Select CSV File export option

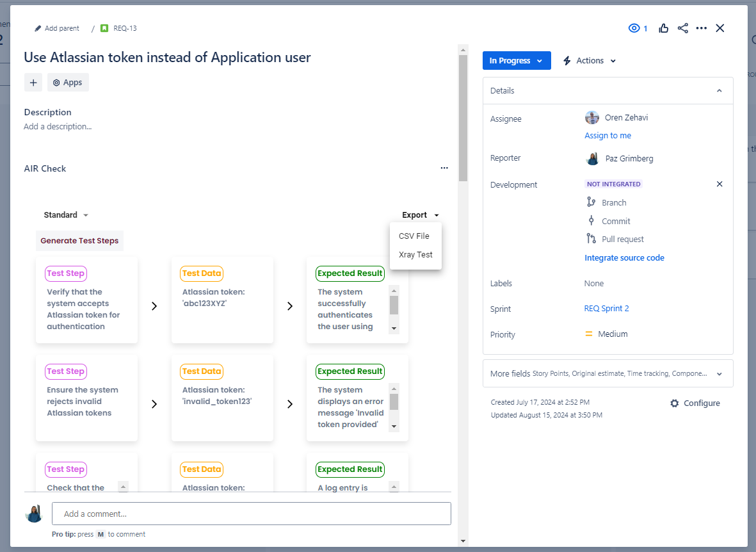click(x=414, y=236)
